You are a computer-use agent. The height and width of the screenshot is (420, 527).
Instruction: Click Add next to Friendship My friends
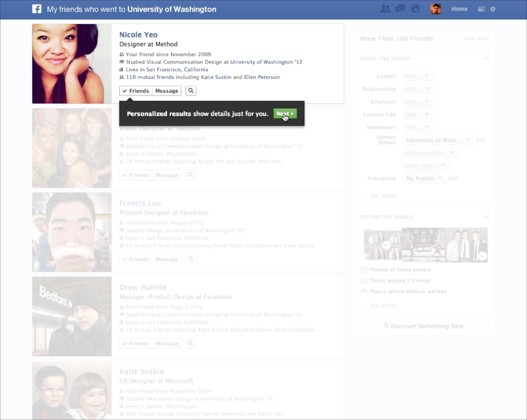coord(453,178)
